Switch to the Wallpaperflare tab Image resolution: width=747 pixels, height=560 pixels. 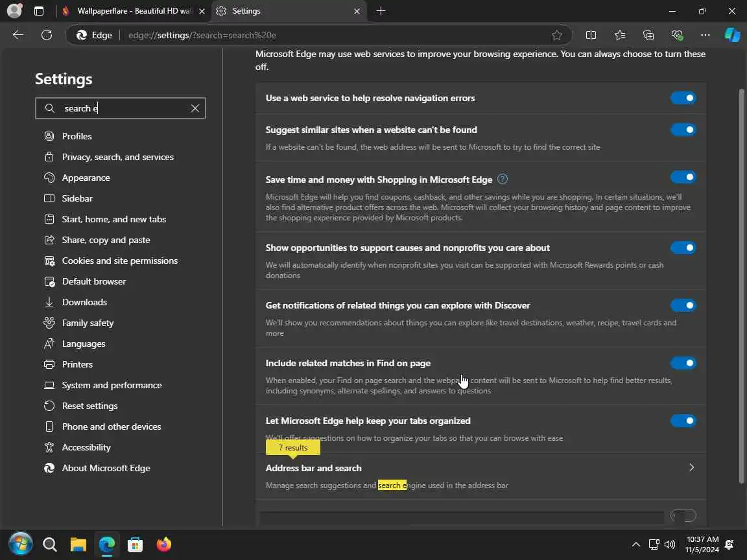(134, 11)
